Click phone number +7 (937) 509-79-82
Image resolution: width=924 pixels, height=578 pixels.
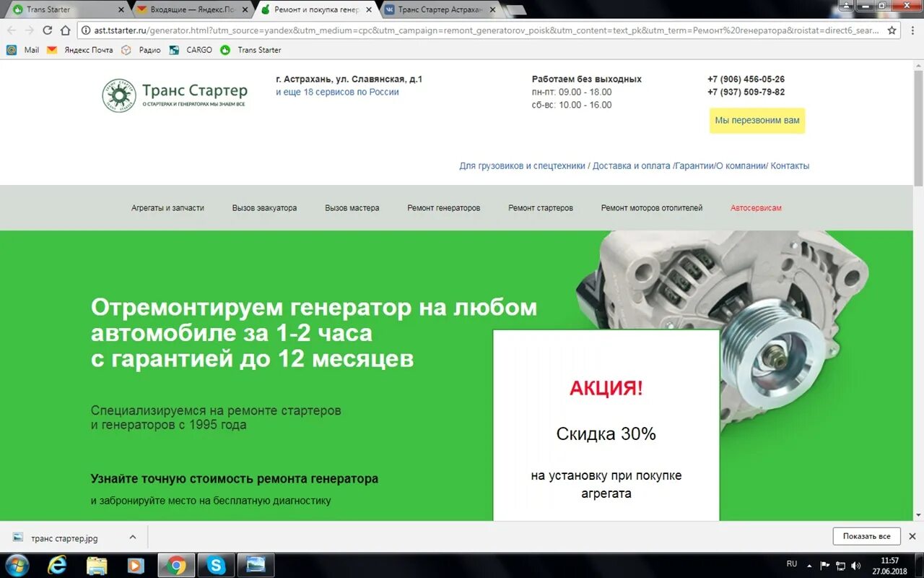tap(746, 92)
